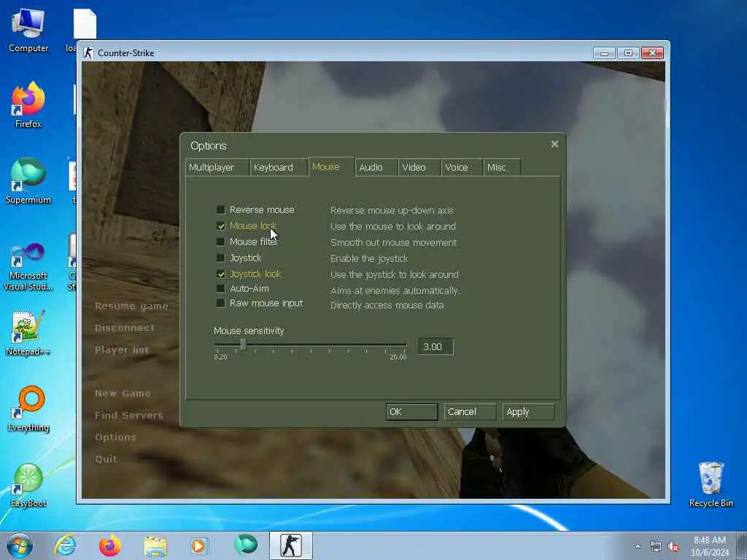Screen dimensions: 747x560
Task: Open Player list in the game menu
Action: coord(122,349)
